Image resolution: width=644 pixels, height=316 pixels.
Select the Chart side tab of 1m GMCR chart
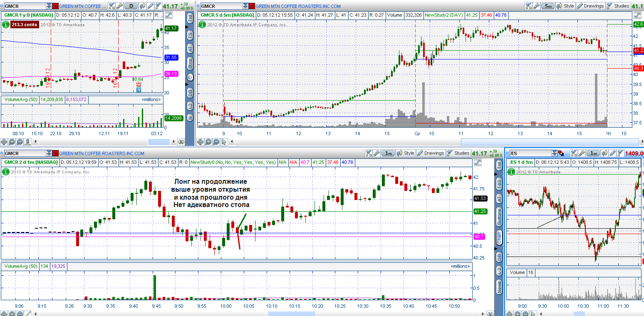pos(499,237)
